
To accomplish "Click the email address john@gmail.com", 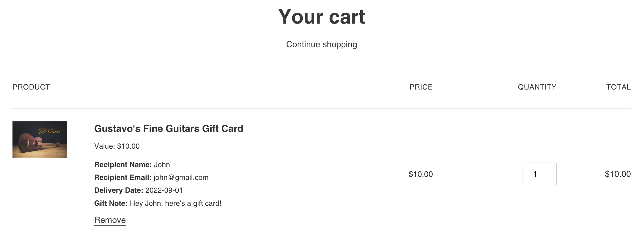I will coord(181,178).
